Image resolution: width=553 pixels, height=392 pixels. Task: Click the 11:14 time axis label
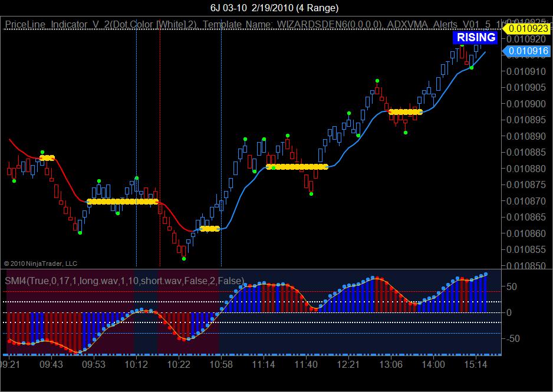point(264,364)
